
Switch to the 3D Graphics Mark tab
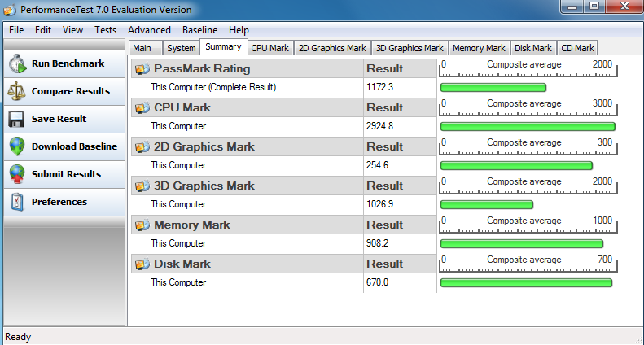pyautogui.click(x=410, y=48)
